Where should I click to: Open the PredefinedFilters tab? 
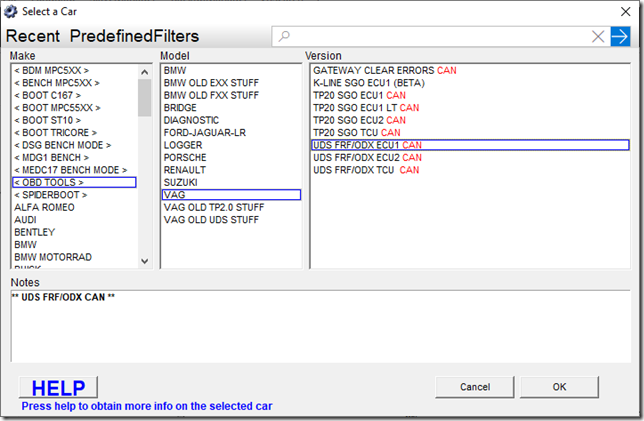click(x=134, y=36)
